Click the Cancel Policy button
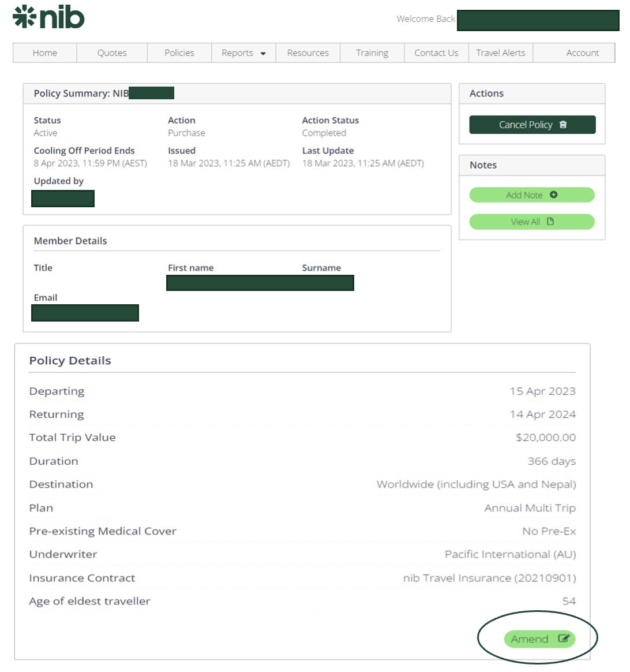630x672 pixels. (x=532, y=125)
